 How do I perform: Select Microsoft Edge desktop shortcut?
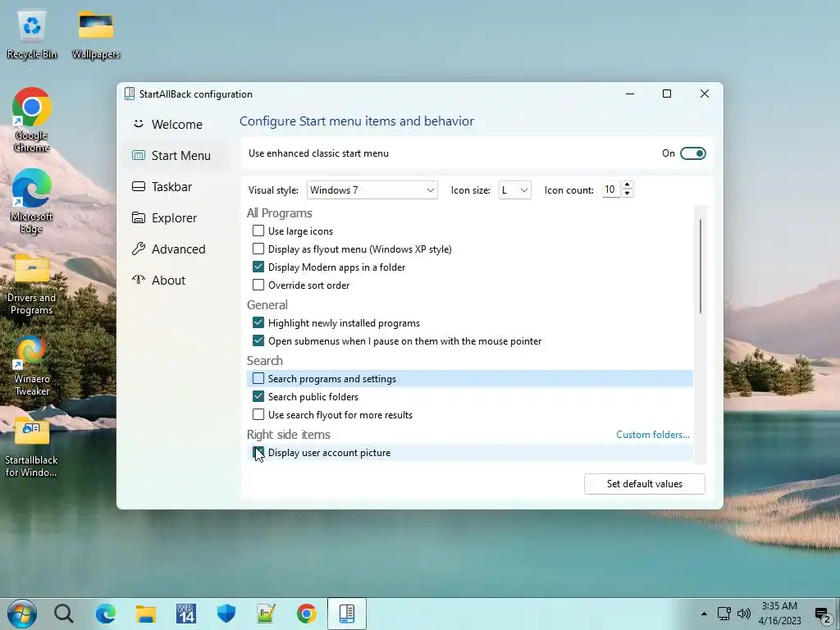[x=32, y=202]
